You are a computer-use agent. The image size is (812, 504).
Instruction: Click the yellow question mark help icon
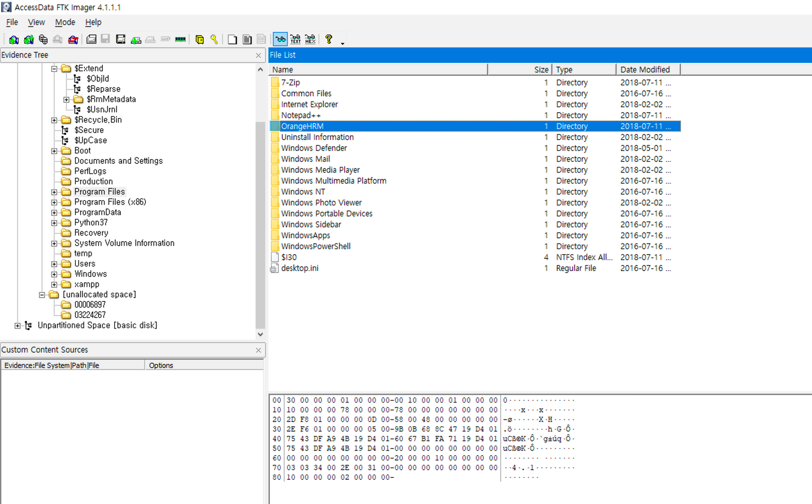point(329,40)
